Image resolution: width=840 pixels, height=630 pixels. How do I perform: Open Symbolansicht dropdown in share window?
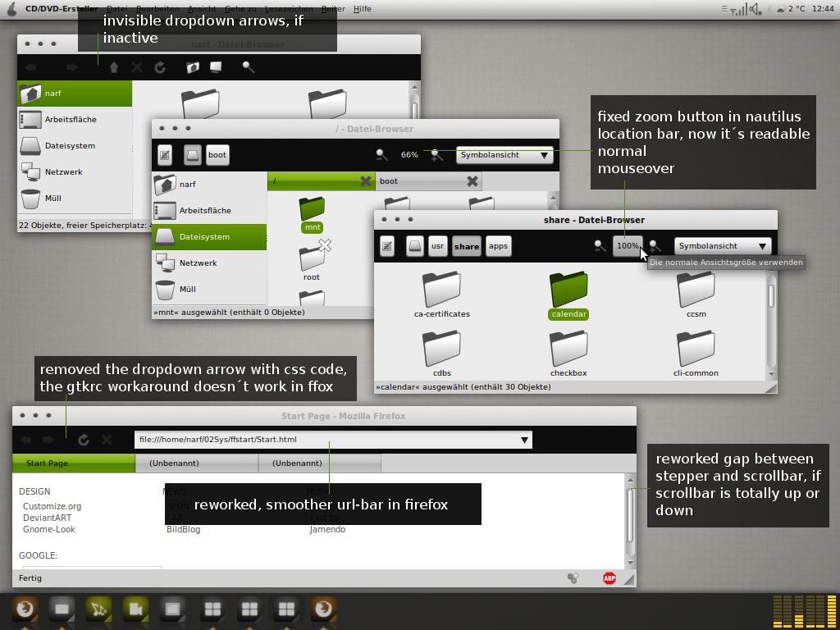click(x=723, y=246)
